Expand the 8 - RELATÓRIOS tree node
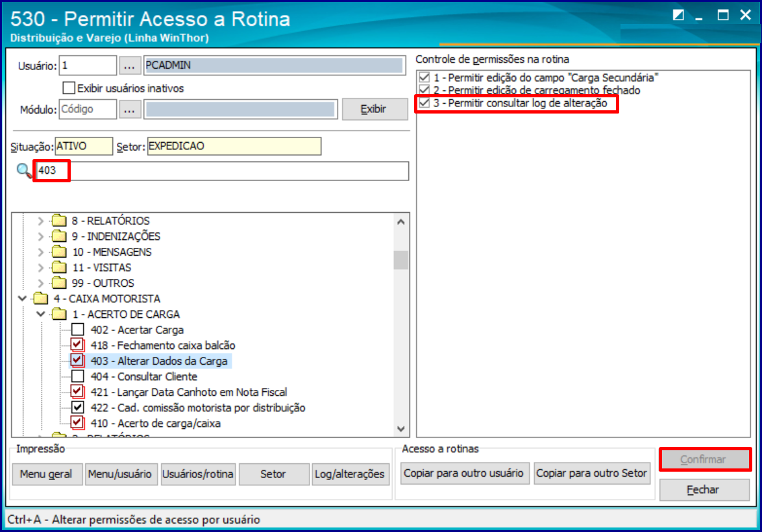 41,221
